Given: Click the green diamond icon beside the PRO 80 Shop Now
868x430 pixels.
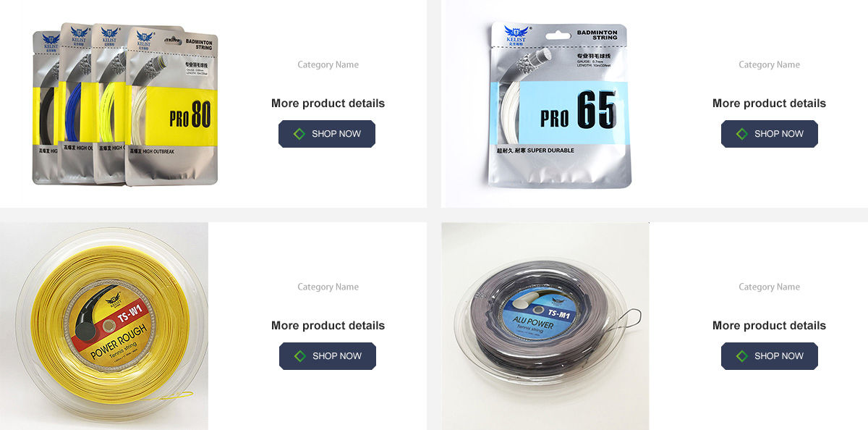Looking at the screenshot, I should 299,134.
